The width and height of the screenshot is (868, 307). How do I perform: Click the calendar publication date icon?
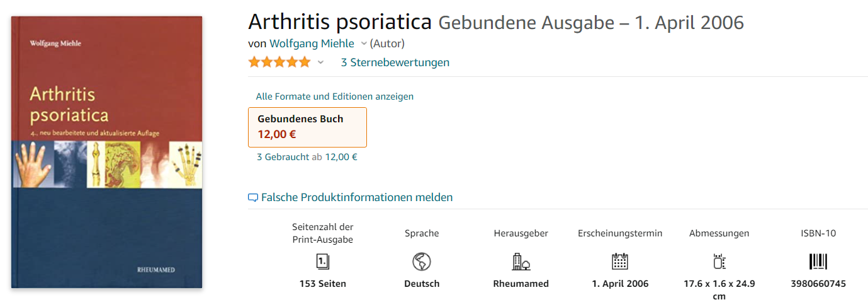[620, 262]
